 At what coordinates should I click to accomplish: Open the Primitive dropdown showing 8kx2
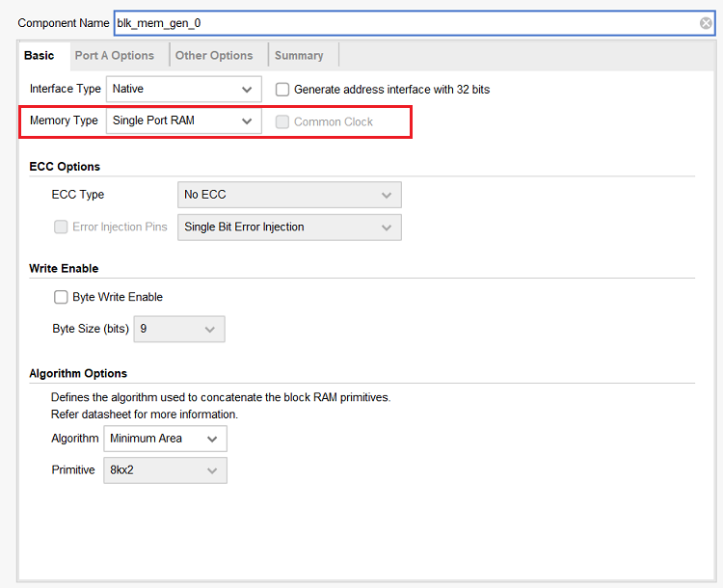tap(165, 470)
